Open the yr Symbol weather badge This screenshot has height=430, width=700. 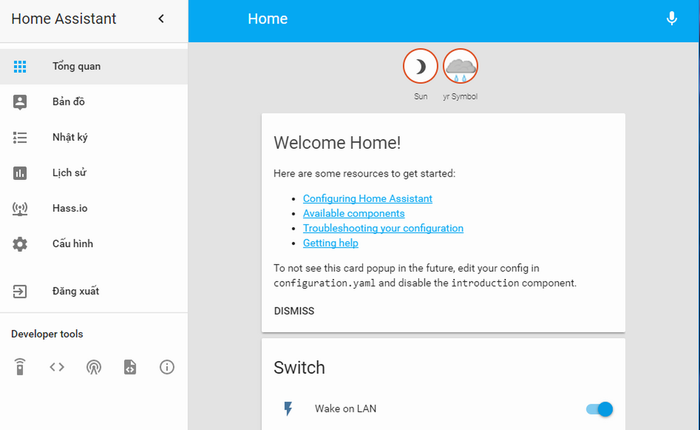[460, 67]
